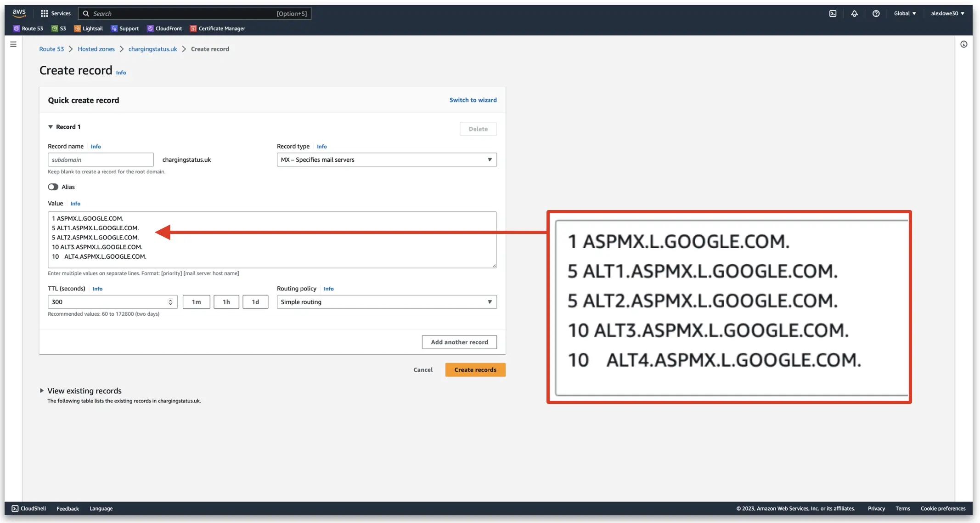Open the info panel icon at right
Image resolution: width=980 pixels, height=523 pixels.
963,44
